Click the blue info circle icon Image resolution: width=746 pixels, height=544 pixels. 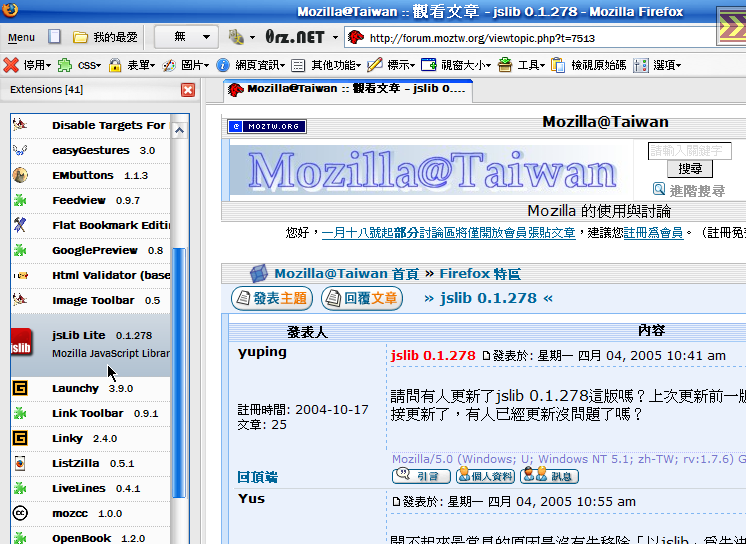[223, 65]
